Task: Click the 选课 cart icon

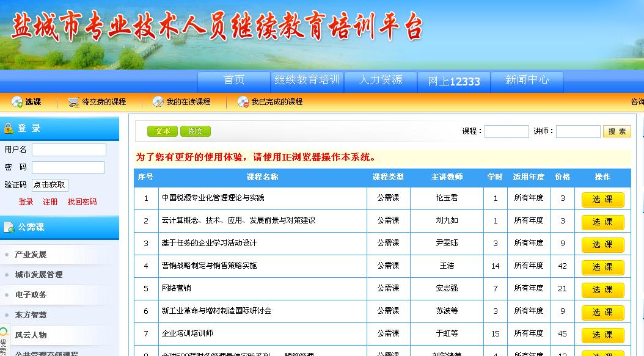Action: (16, 102)
